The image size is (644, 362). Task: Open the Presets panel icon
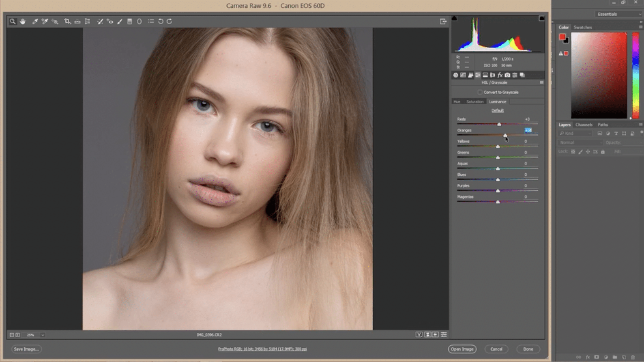coord(515,75)
